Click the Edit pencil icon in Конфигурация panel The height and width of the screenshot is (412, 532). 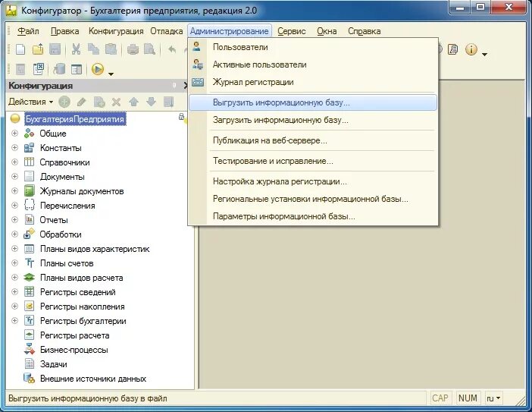[81, 102]
